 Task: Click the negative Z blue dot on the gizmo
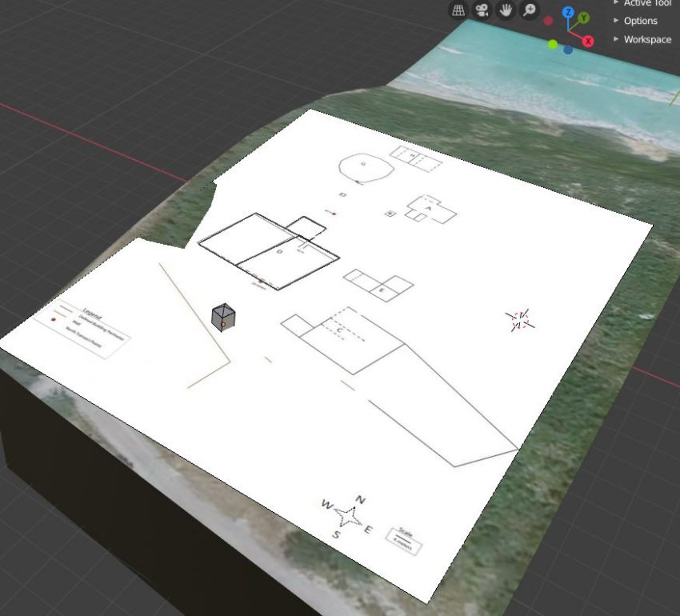567,50
